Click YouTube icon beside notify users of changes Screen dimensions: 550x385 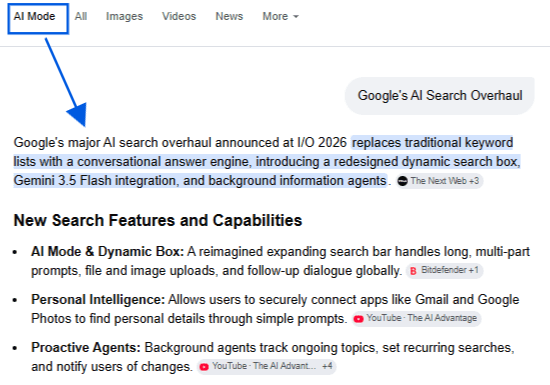pyautogui.click(x=204, y=367)
